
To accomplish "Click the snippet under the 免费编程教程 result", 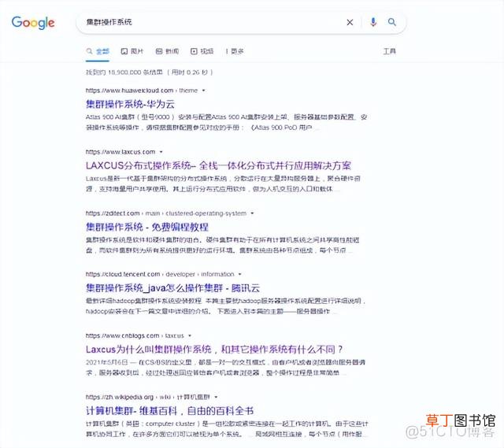I will (222, 245).
